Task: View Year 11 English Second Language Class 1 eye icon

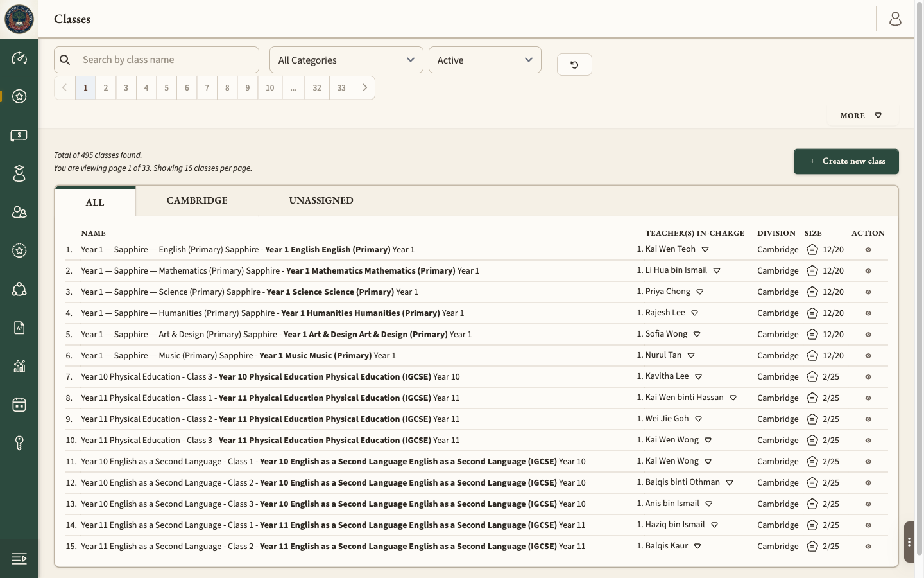Action: pyautogui.click(x=868, y=525)
